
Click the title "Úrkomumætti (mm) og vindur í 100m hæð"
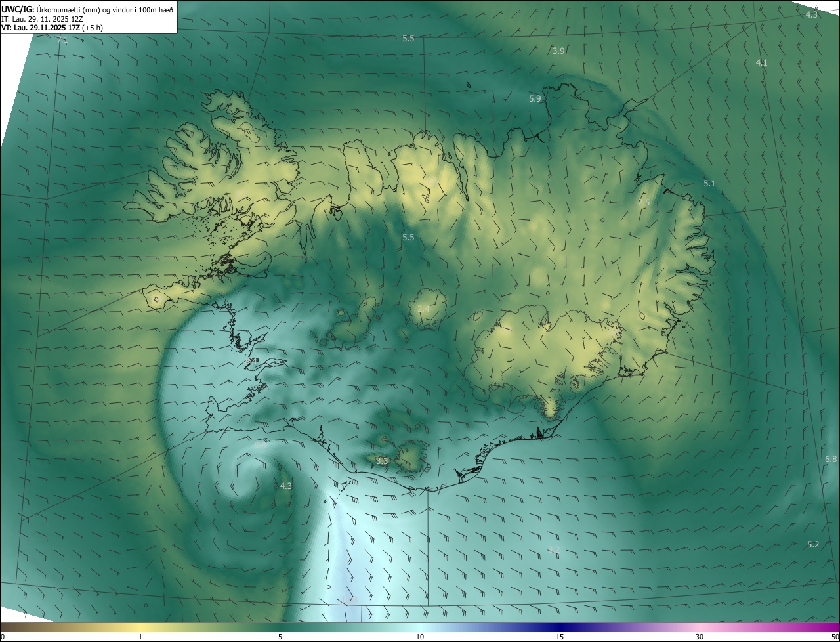point(105,9)
